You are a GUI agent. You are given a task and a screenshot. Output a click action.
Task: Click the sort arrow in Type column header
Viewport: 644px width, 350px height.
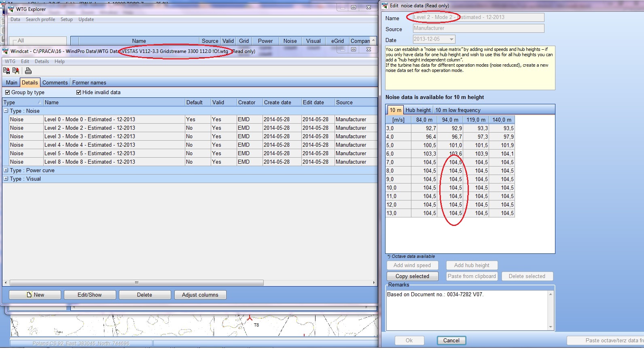tap(39, 103)
